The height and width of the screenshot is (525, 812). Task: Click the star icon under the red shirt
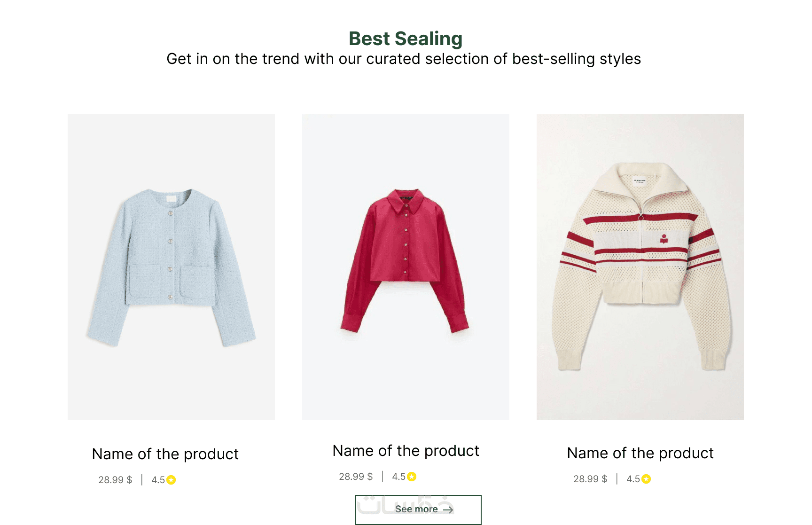[412, 477]
